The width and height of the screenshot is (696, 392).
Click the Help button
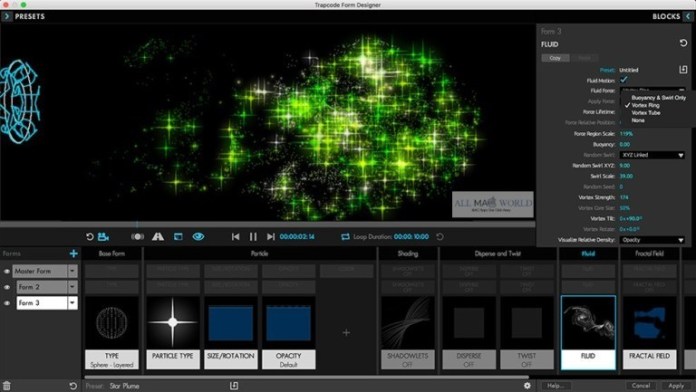556,385
